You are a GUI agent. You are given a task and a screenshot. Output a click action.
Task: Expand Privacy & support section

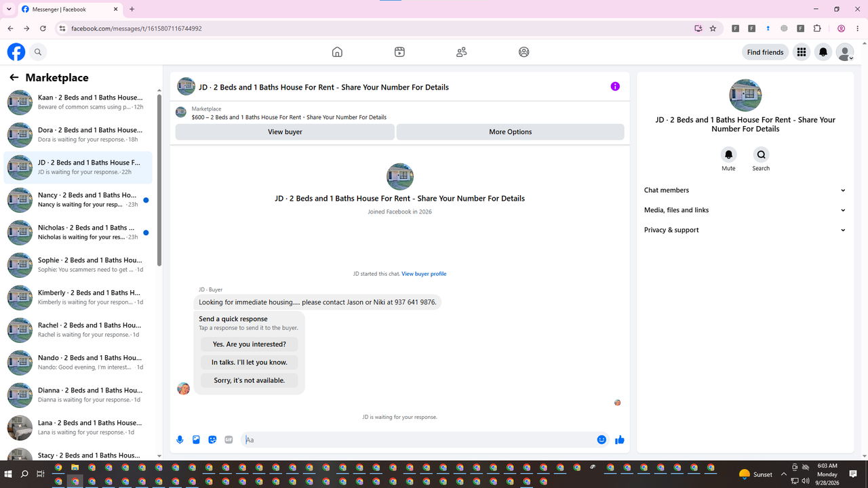[x=745, y=230]
